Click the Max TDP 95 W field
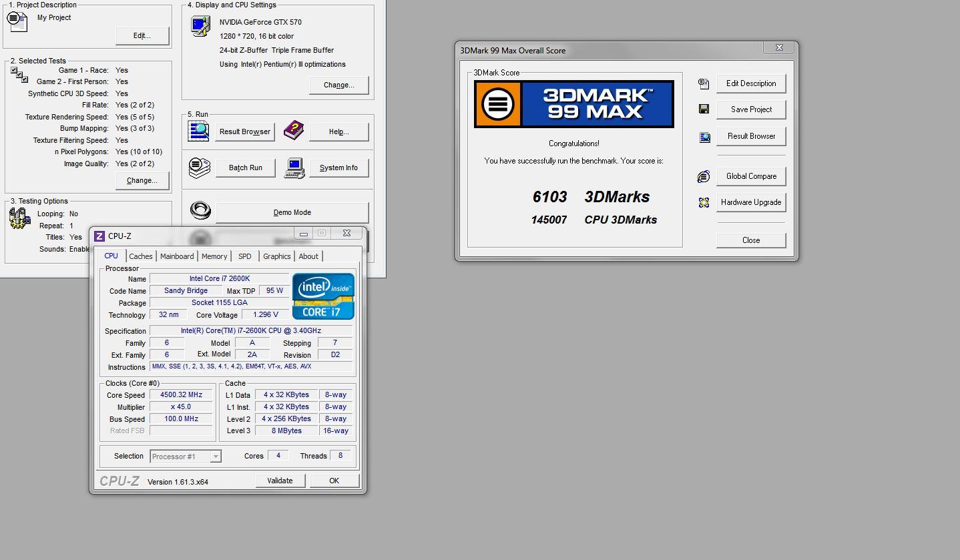960x560 pixels. [x=274, y=290]
